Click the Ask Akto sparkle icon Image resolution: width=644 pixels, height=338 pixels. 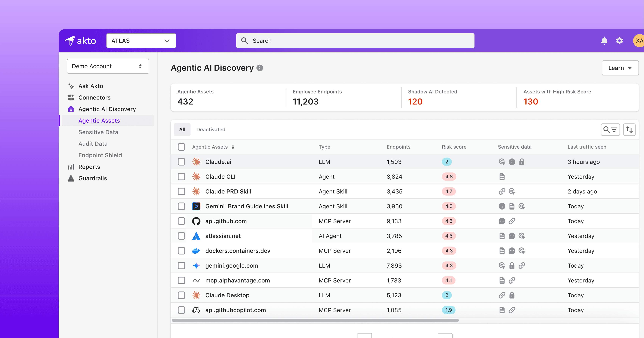tap(71, 86)
